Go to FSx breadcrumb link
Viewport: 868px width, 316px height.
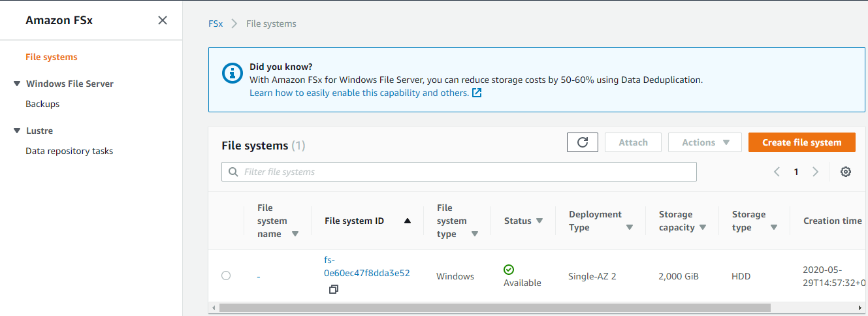pos(216,24)
